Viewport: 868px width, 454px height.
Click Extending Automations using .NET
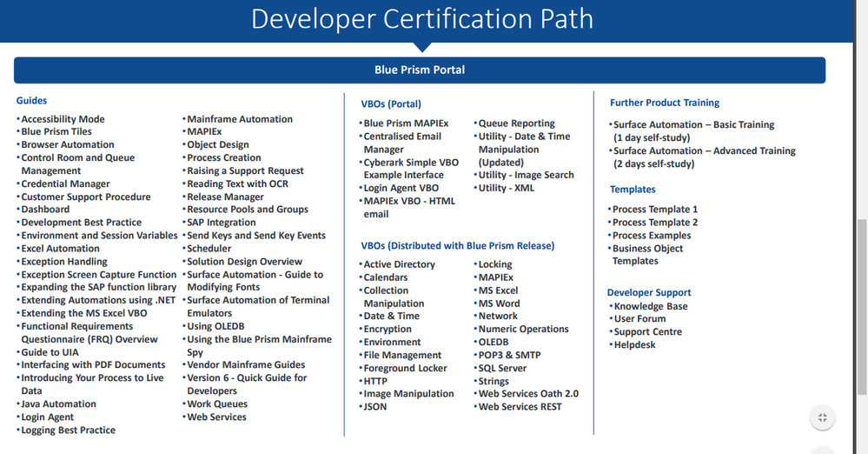[x=98, y=300]
